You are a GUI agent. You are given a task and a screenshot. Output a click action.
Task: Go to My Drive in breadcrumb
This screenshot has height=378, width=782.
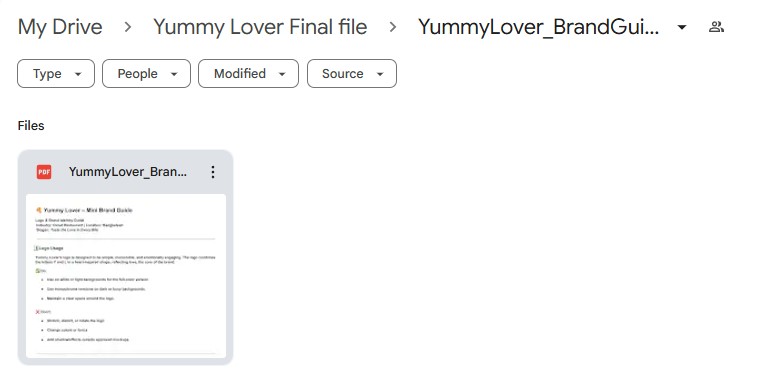60,27
